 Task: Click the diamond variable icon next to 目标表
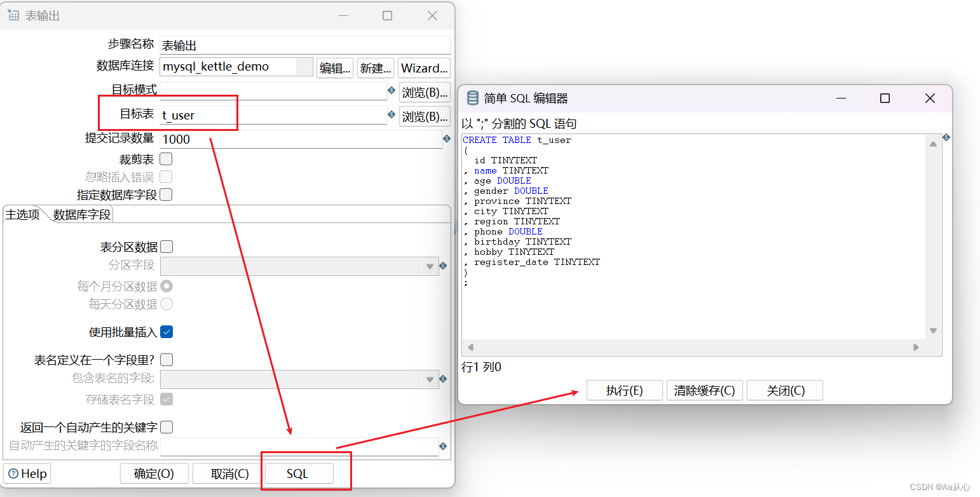tap(391, 114)
